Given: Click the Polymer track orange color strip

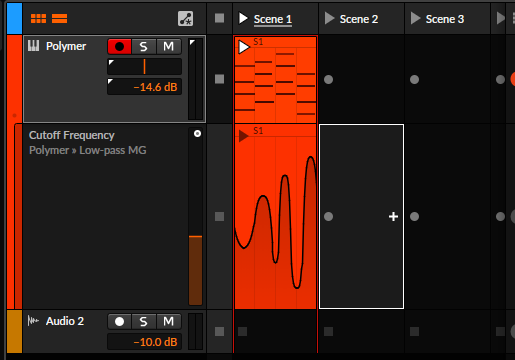Looking at the screenshot, I should (x=14, y=79).
